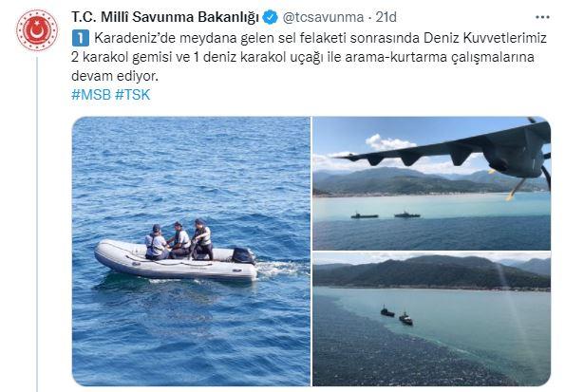565x392 pixels.
Task: Click the three crew members in the dinghy
Action: pyautogui.click(x=179, y=239)
